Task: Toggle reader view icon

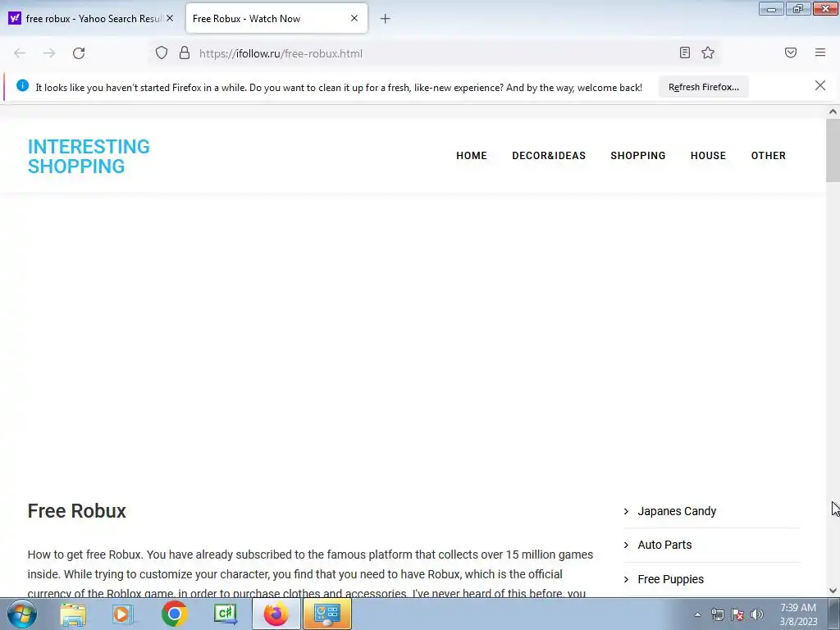Action: coord(685,52)
